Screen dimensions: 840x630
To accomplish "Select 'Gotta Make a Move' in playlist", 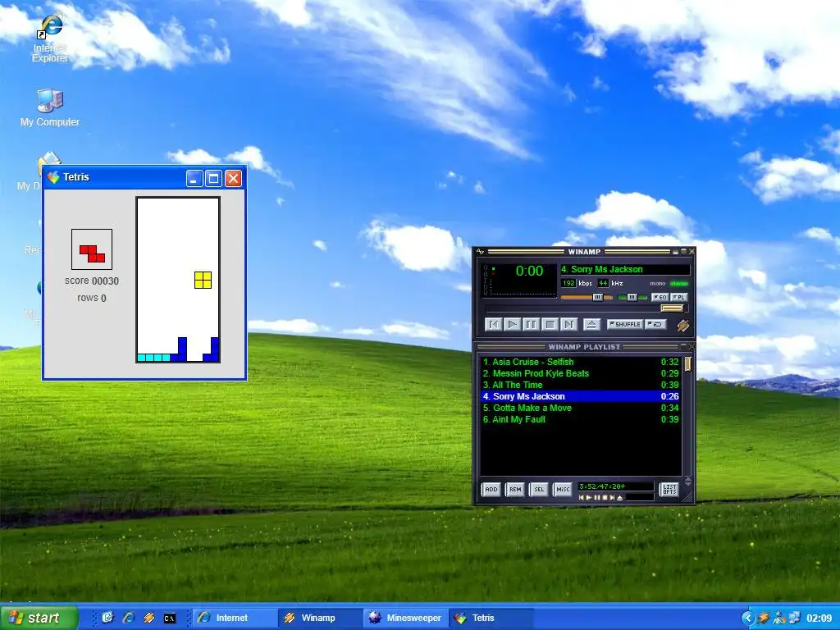I will pos(581,408).
